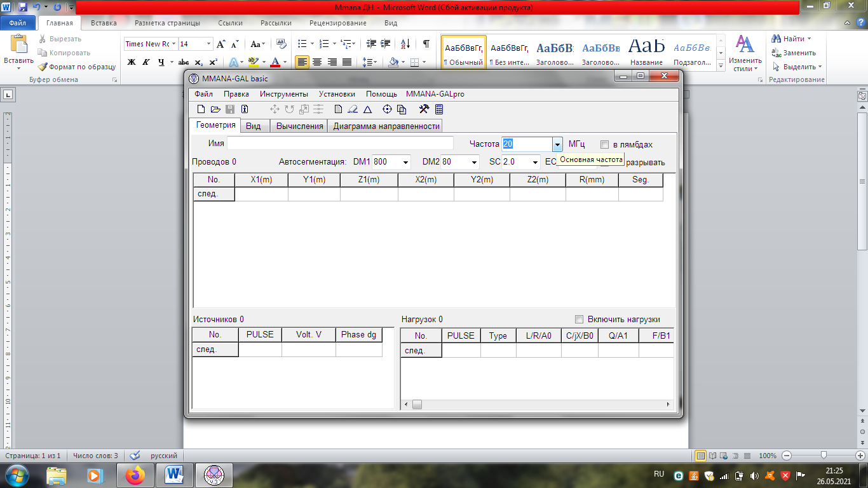868x488 pixels.
Task: Expand the Частота frequency dropdown
Action: [x=557, y=145]
